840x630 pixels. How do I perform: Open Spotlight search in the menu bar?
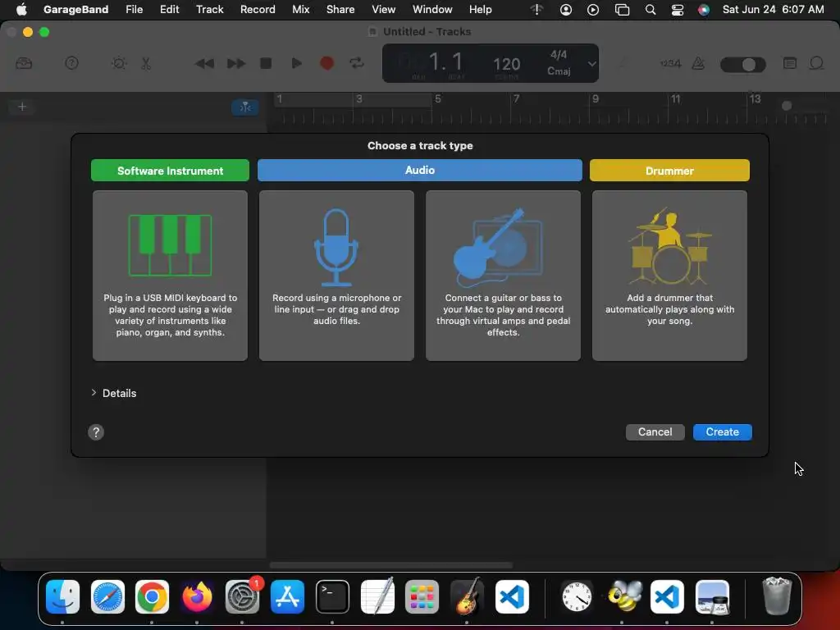(x=651, y=10)
